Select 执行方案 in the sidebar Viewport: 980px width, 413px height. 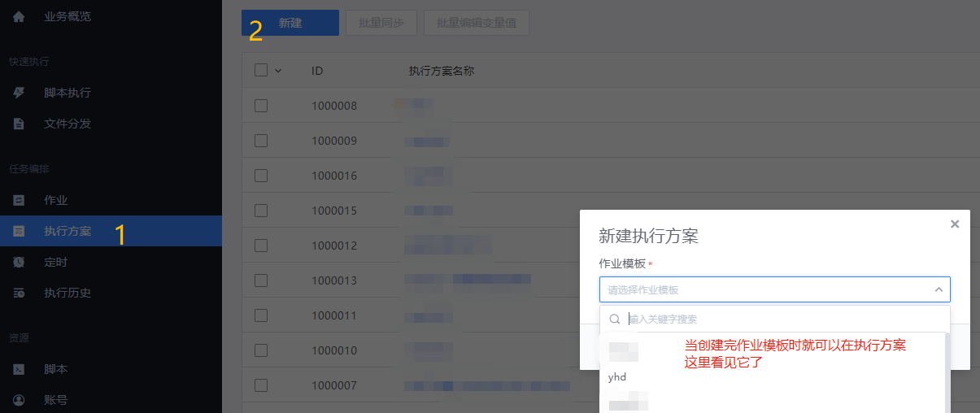[x=111, y=231]
